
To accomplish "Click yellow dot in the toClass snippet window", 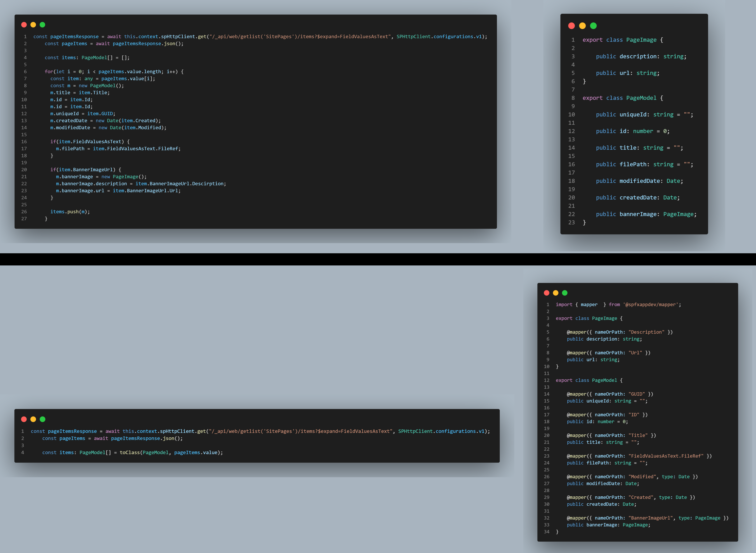I will (33, 419).
